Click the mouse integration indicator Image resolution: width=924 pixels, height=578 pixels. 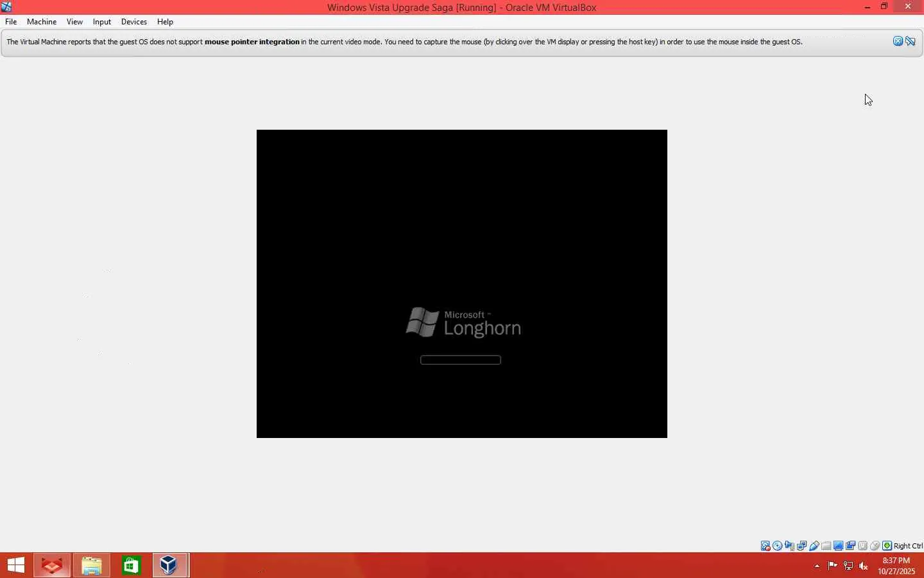click(x=875, y=546)
